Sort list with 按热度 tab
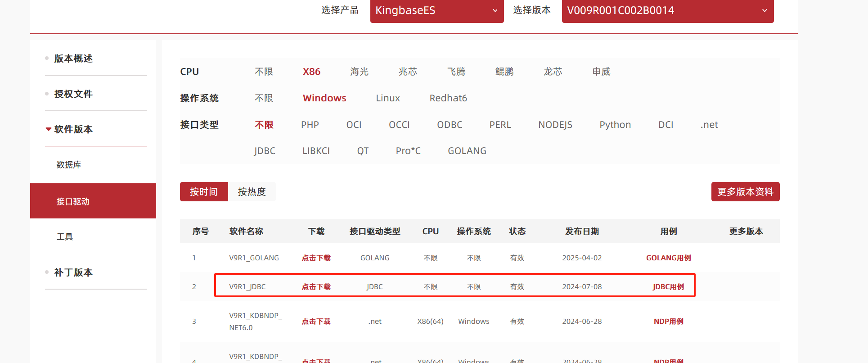Image resolution: width=868 pixels, height=363 pixels. click(252, 192)
